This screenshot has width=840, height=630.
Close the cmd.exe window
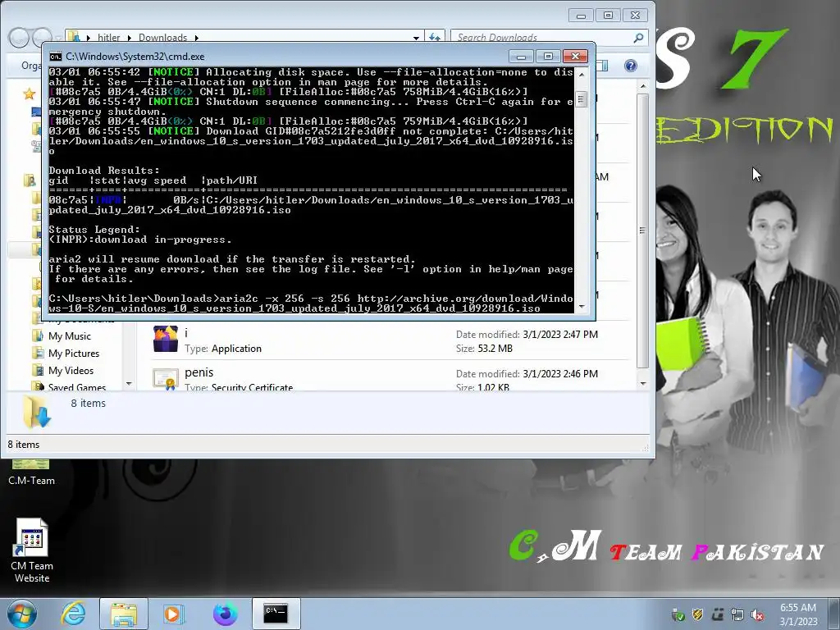[x=575, y=57]
